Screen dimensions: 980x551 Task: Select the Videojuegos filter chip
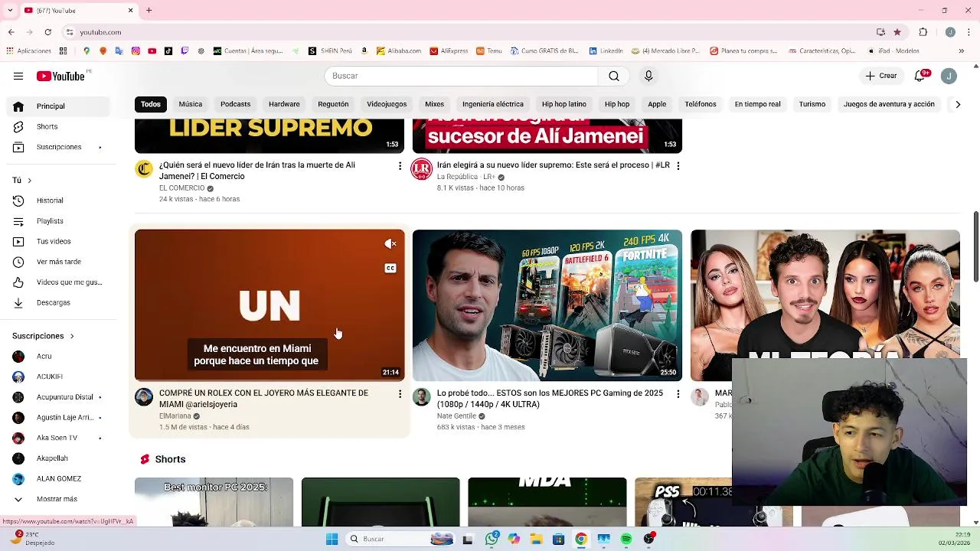387,104
